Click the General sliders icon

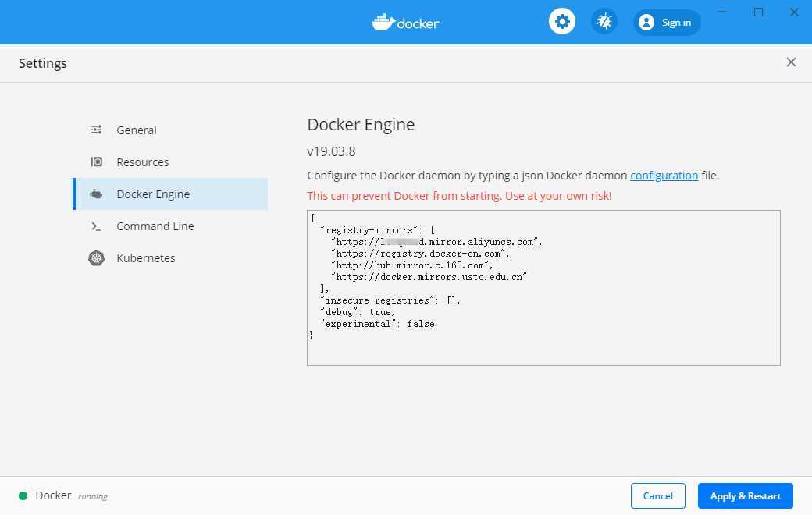coord(96,130)
